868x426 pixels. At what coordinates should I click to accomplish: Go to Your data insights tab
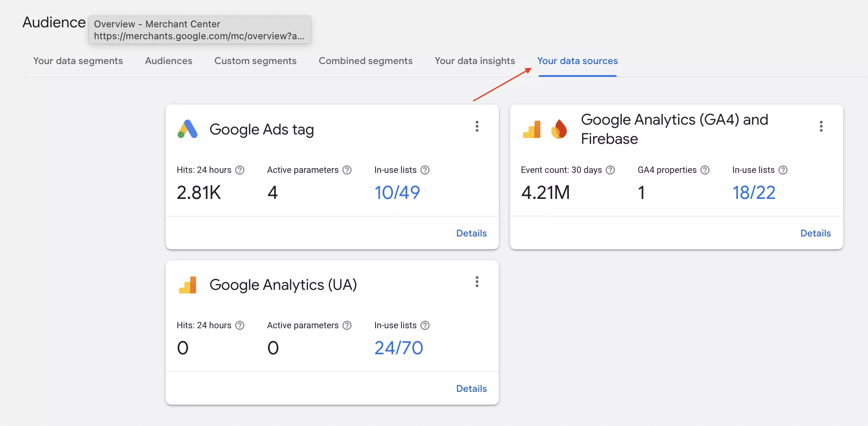click(475, 61)
